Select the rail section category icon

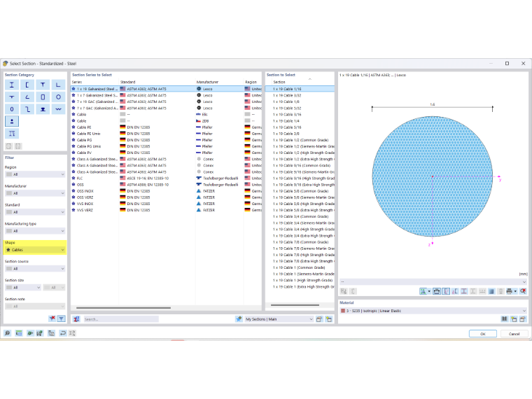[43, 109]
